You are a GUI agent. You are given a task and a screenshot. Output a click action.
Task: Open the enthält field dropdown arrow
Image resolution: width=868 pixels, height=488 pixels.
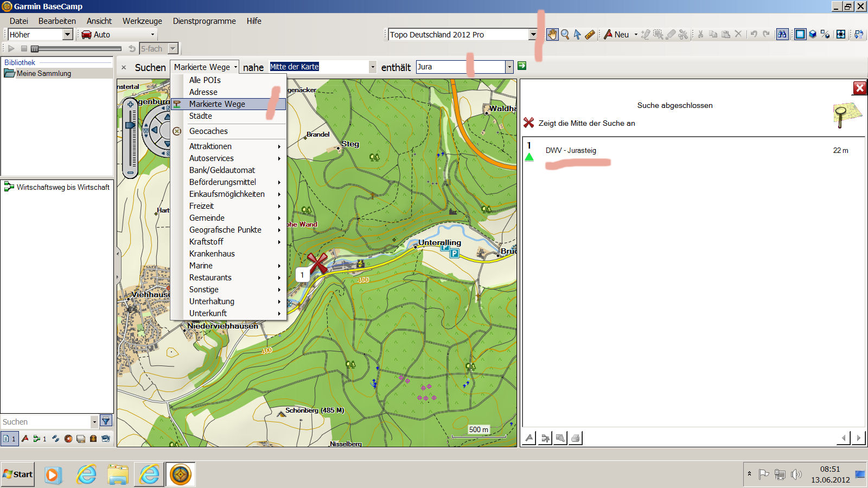point(509,67)
